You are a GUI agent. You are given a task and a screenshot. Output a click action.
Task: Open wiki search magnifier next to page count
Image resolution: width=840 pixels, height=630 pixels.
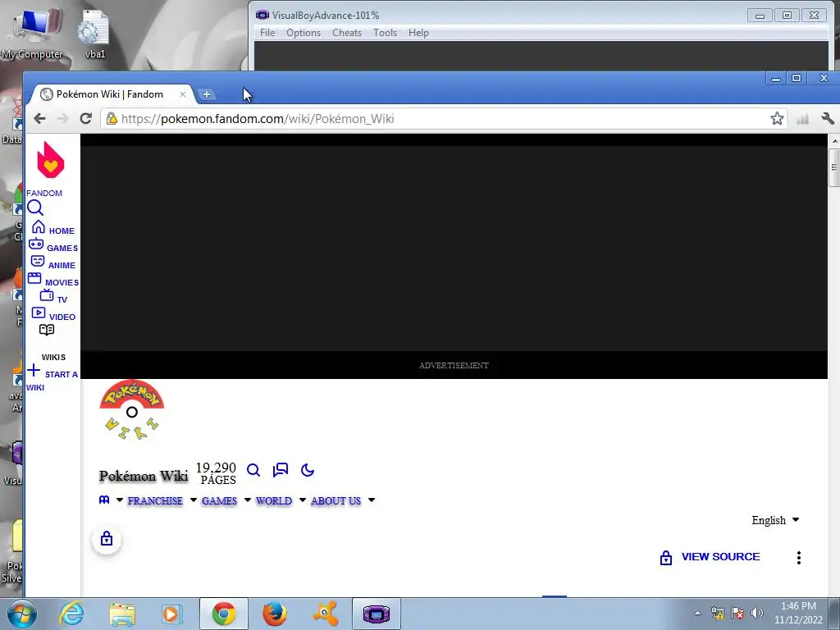pos(253,470)
